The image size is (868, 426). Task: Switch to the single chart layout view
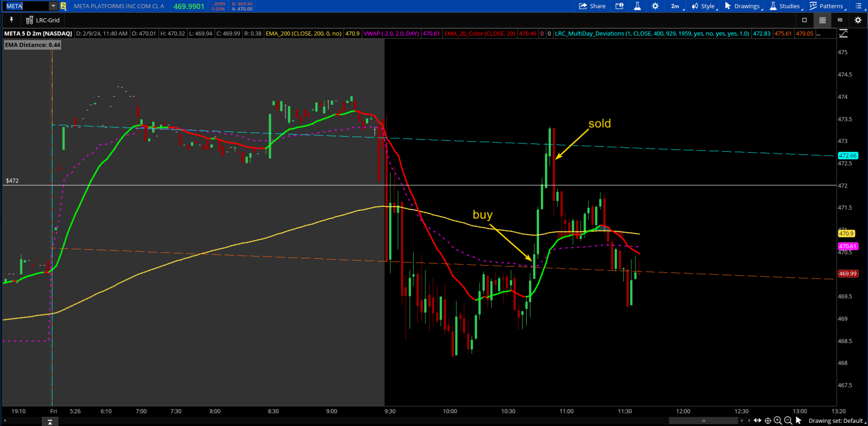tap(804, 20)
